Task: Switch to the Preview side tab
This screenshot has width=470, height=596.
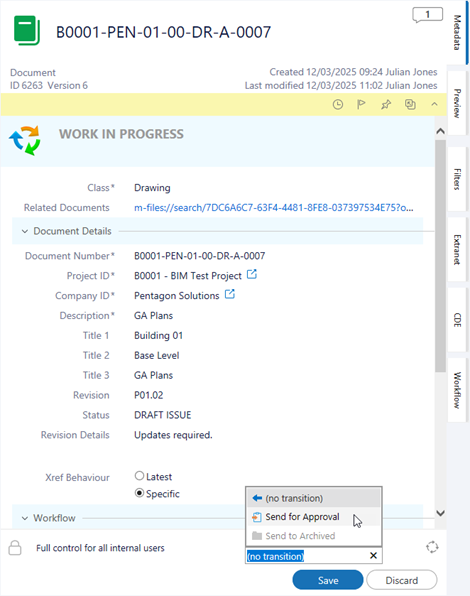Action: tap(457, 103)
